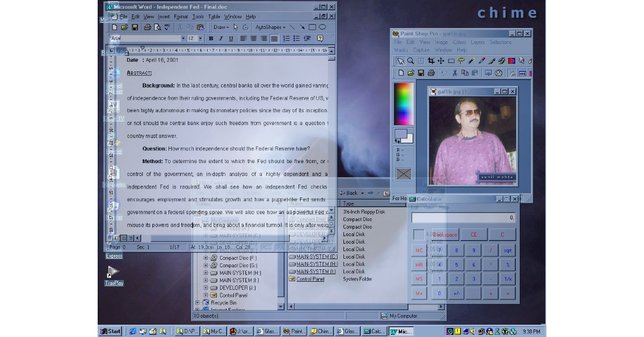Toggle Italic formatting in Word
This screenshot has height=337, width=644.
221,39
